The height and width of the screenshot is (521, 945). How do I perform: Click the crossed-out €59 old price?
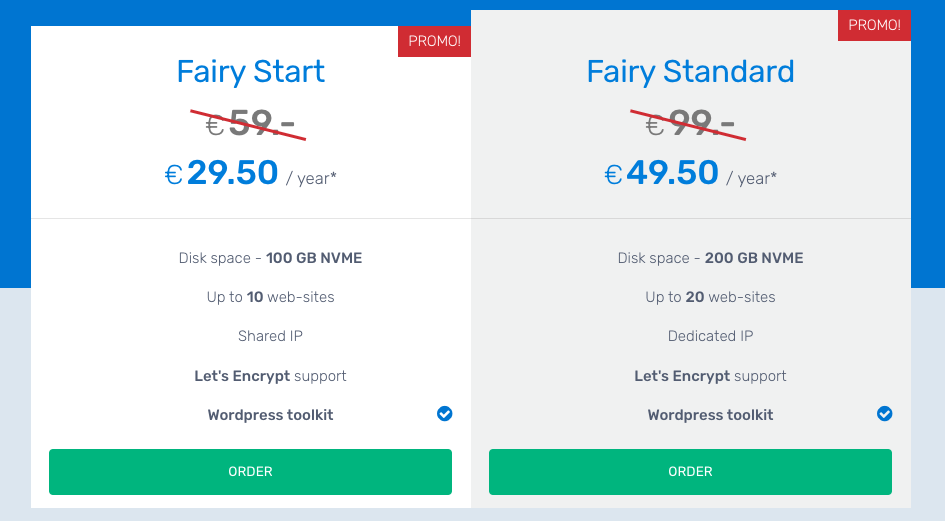click(x=249, y=124)
